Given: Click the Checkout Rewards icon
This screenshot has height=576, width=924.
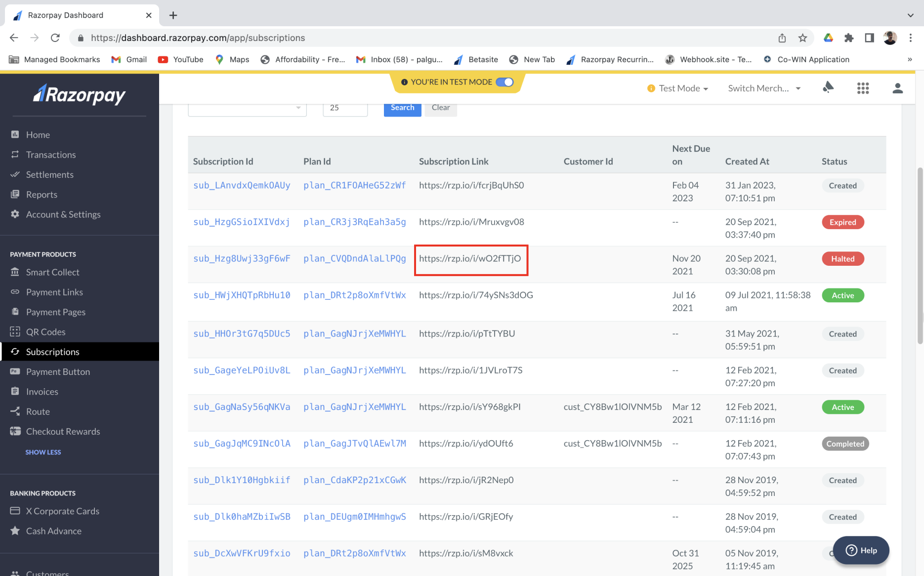Looking at the screenshot, I should click(x=15, y=431).
